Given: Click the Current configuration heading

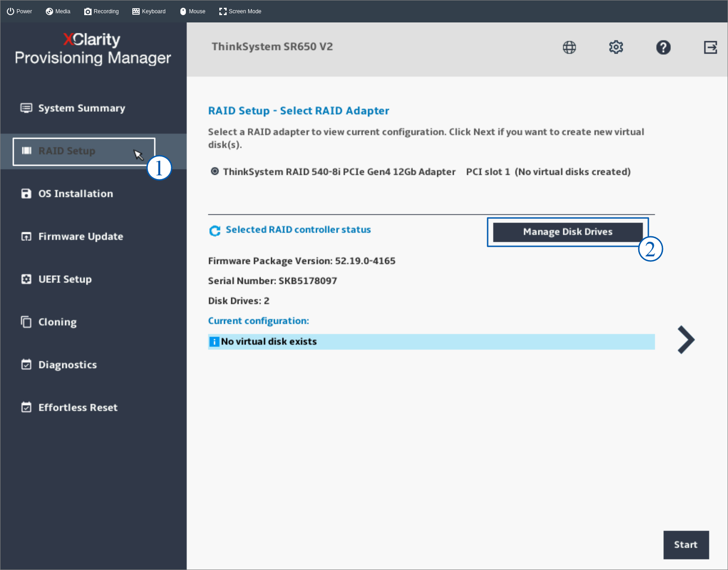Looking at the screenshot, I should click(259, 321).
